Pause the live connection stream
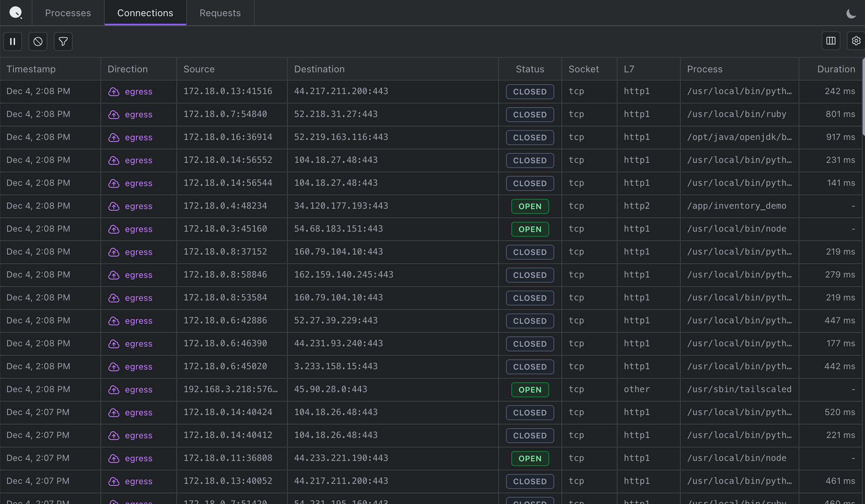This screenshot has height=504, width=865. (13, 42)
